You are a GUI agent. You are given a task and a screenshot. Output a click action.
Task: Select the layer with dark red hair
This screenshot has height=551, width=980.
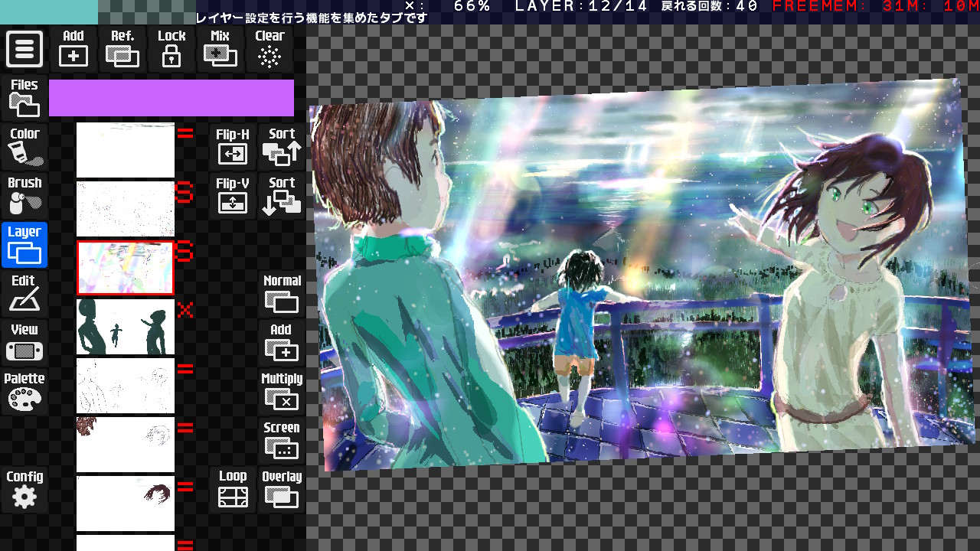(x=126, y=504)
